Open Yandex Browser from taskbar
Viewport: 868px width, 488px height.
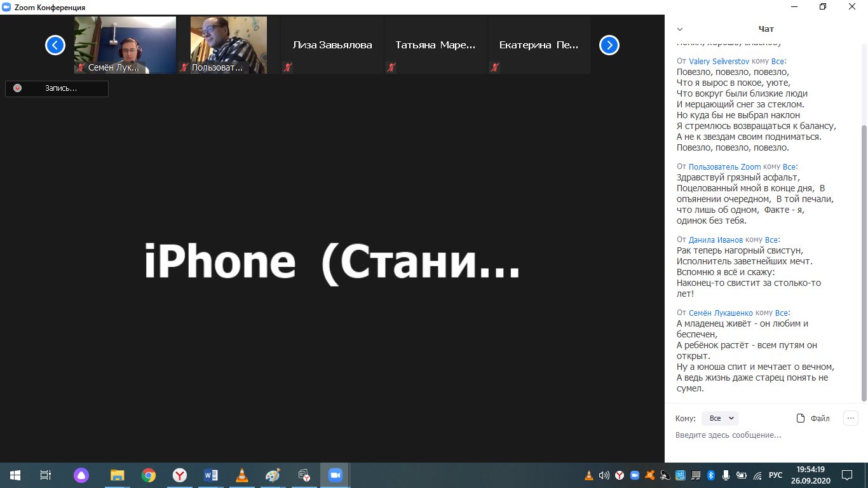point(180,475)
